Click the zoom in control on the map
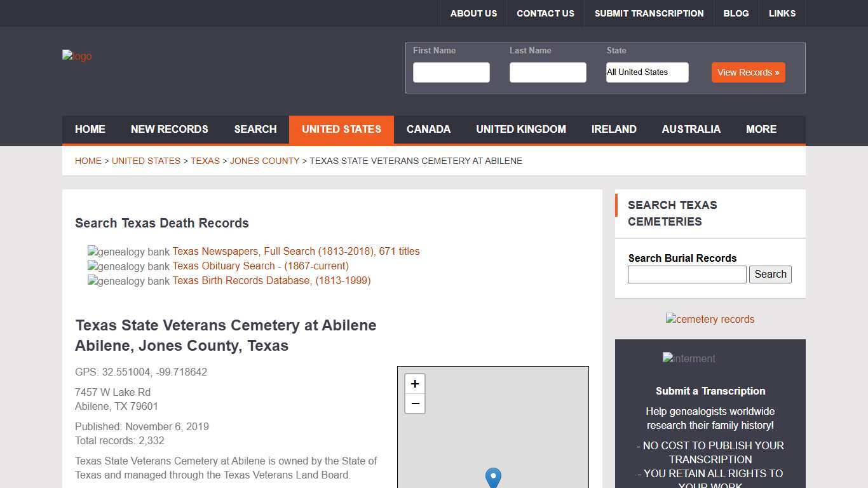The image size is (868, 488). 414,383
